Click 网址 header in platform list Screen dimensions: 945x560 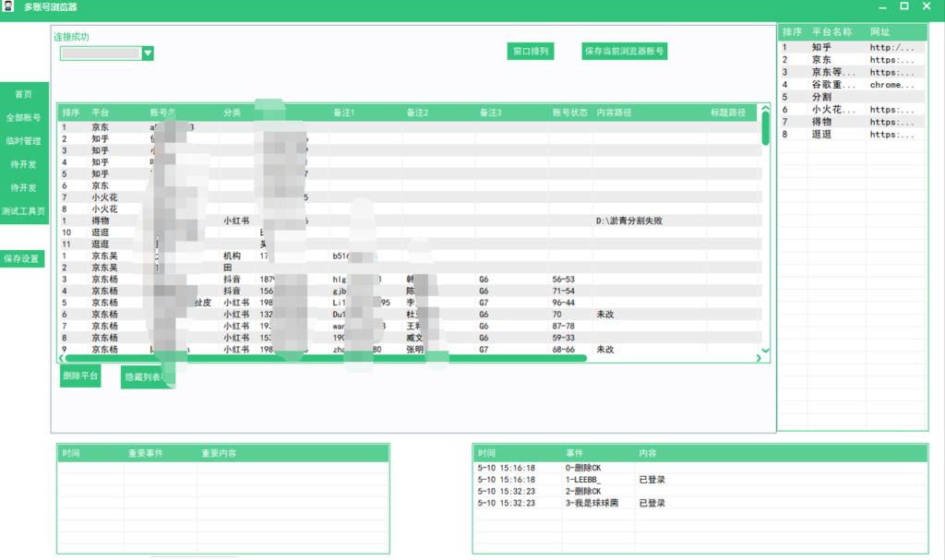click(x=879, y=32)
